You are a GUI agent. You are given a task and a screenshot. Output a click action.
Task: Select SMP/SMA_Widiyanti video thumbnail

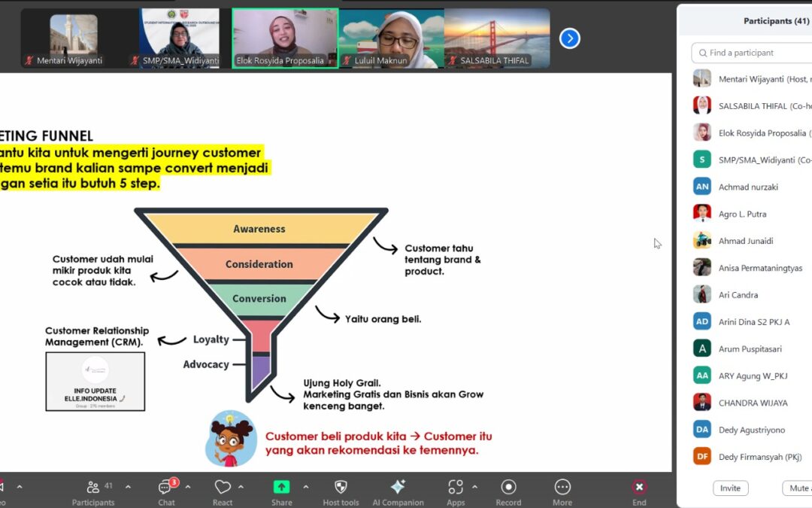[x=179, y=38]
